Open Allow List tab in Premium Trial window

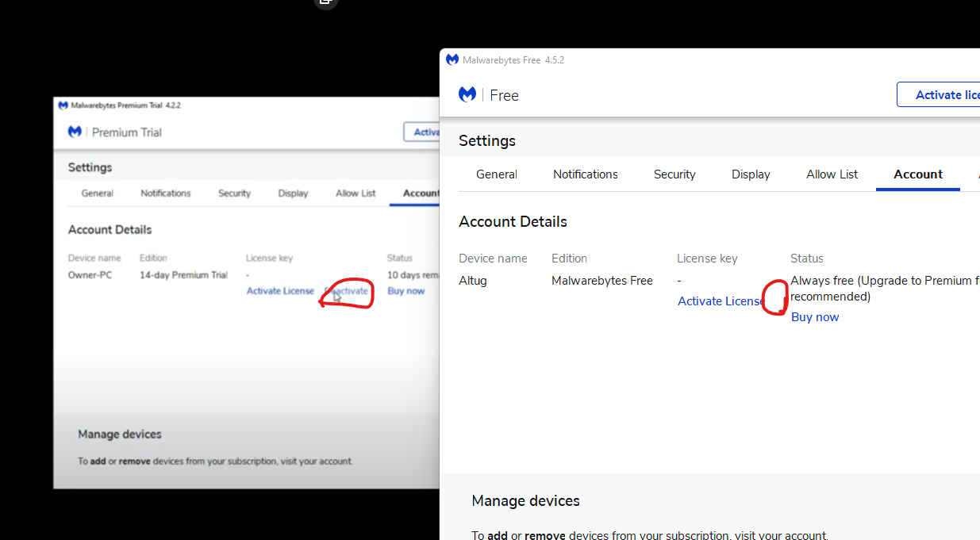click(355, 193)
